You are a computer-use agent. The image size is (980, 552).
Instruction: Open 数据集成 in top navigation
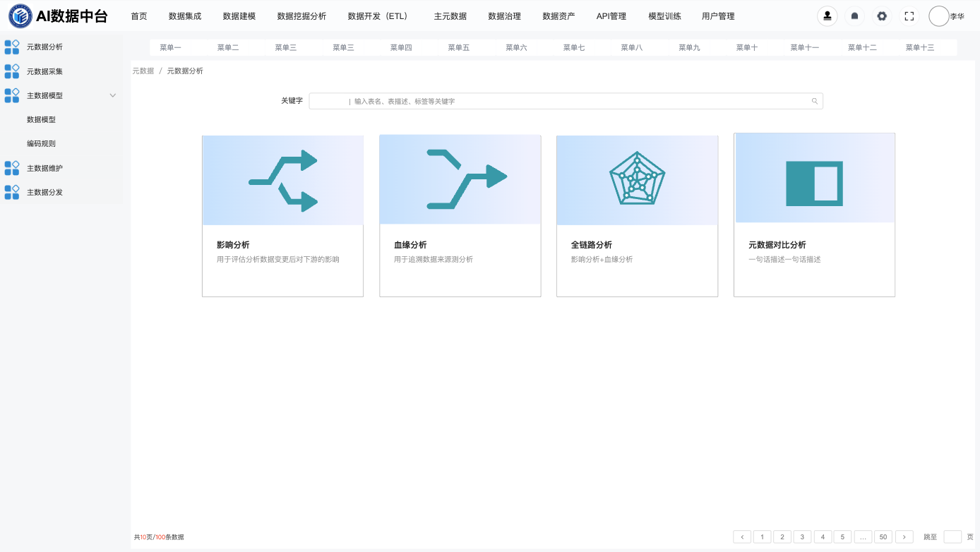tap(185, 16)
